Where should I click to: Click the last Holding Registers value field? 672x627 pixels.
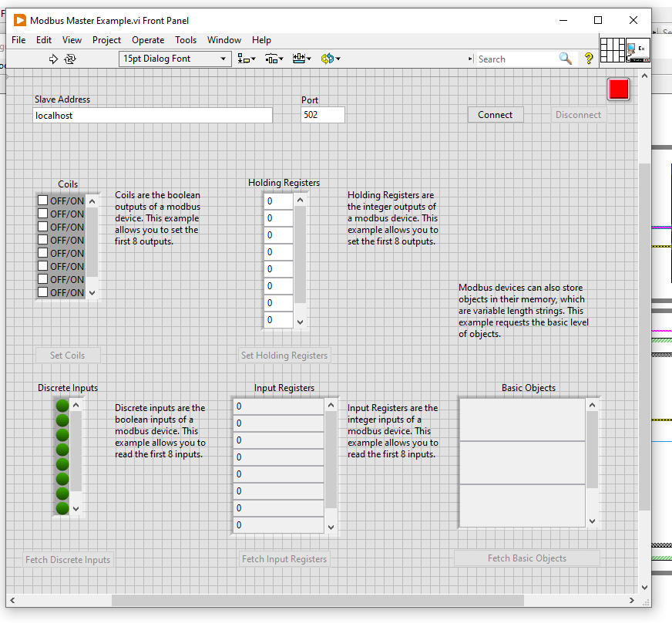pos(278,320)
